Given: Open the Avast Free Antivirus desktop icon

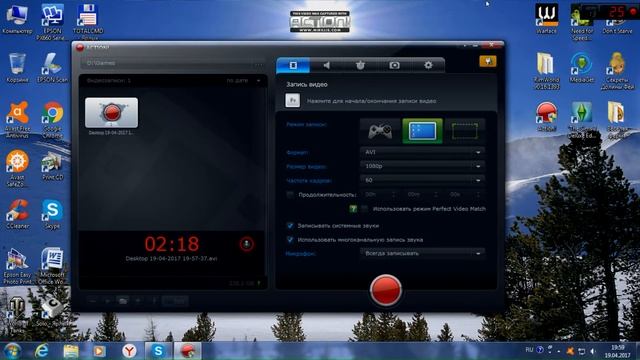Looking at the screenshot, I should [x=17, y=120].
